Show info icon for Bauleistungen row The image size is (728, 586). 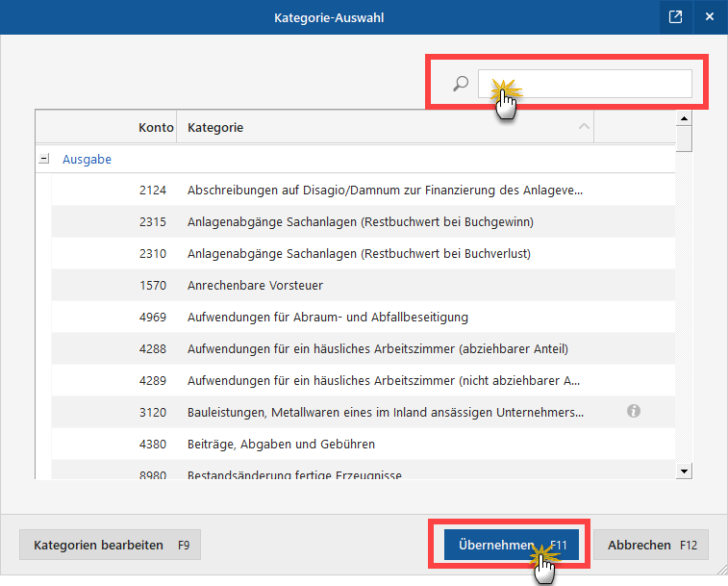tap(634, 411)
